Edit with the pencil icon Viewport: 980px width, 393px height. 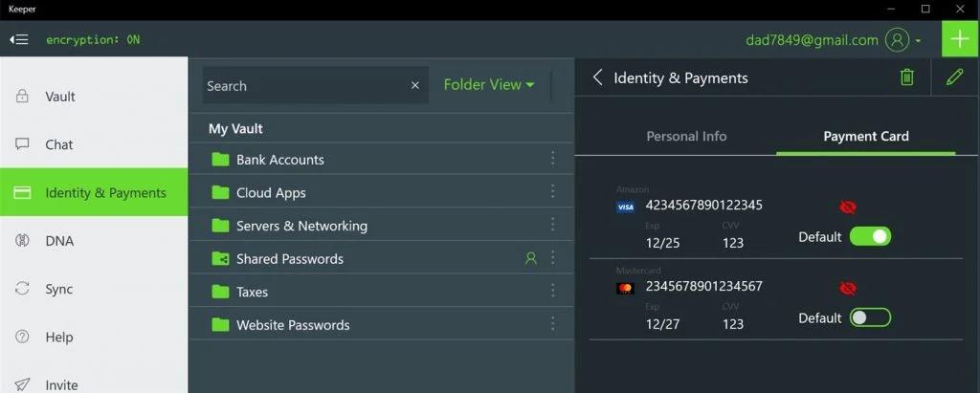click(x=955, y=76)
